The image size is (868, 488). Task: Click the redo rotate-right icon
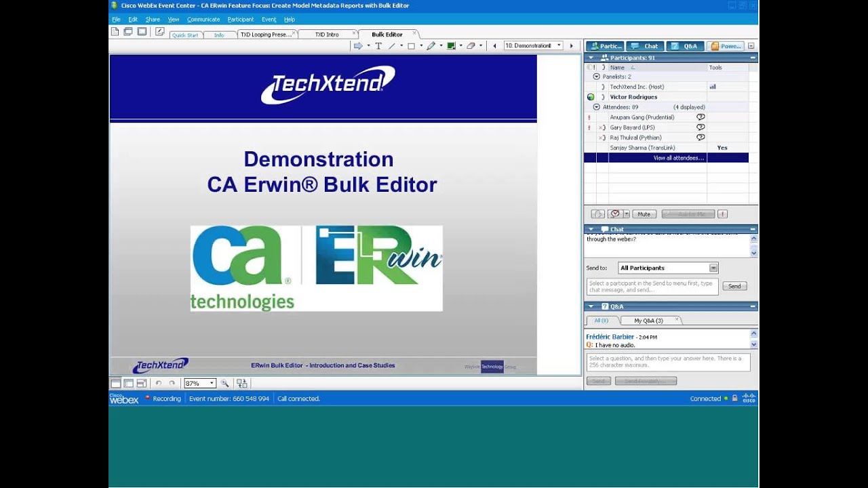click(x=172, y=384)
